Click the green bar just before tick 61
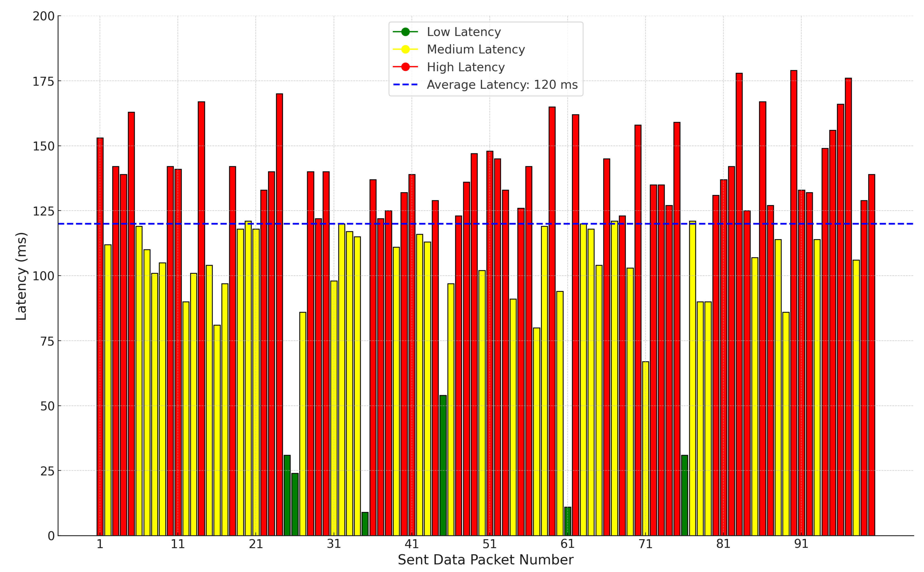924x572 pixels. coord(568,521)
